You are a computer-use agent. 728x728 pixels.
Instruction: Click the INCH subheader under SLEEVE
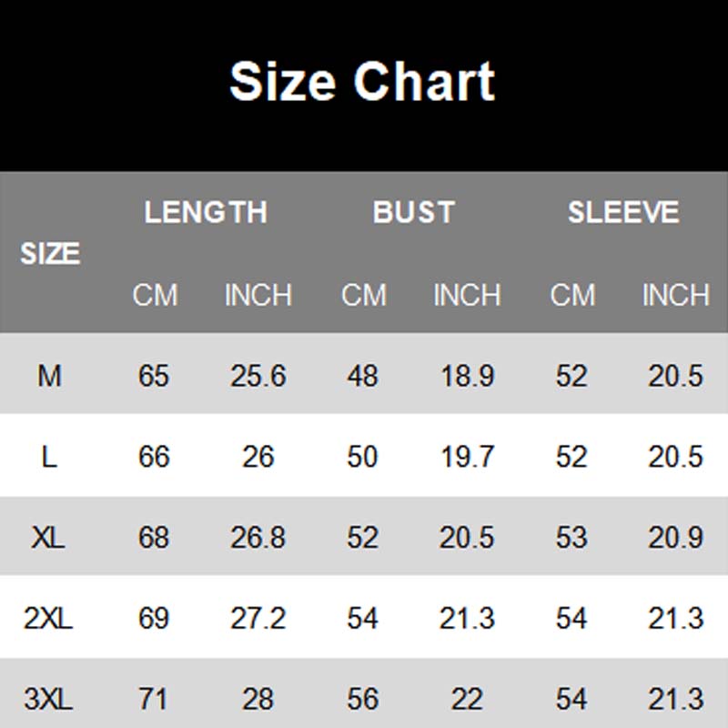675,296
